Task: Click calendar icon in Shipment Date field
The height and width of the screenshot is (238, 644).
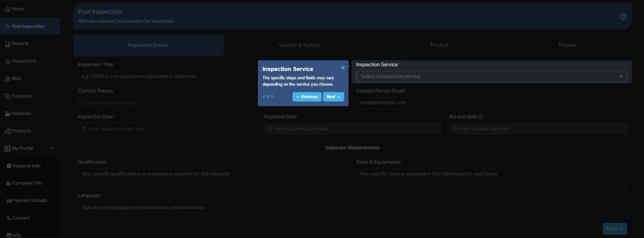Action: pyautogui.click(x=269, y=129)
